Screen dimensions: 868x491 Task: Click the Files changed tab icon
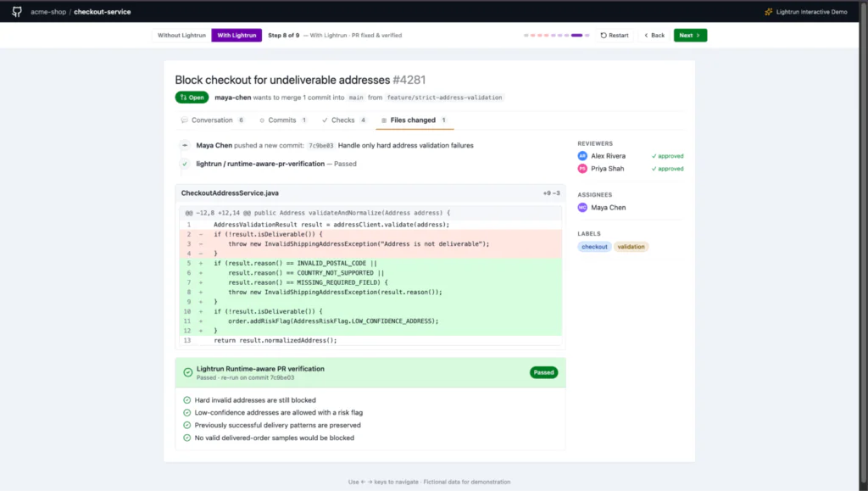(x=384, y=120)
